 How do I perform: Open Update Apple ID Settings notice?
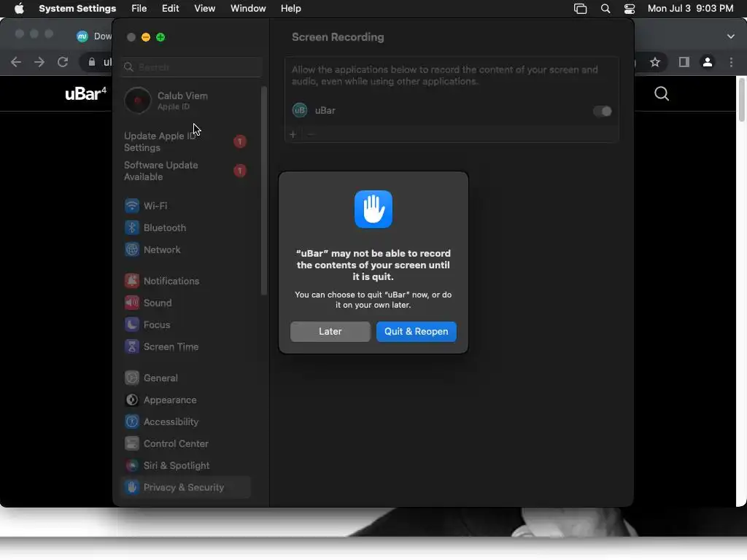click(x=186, y=142)
